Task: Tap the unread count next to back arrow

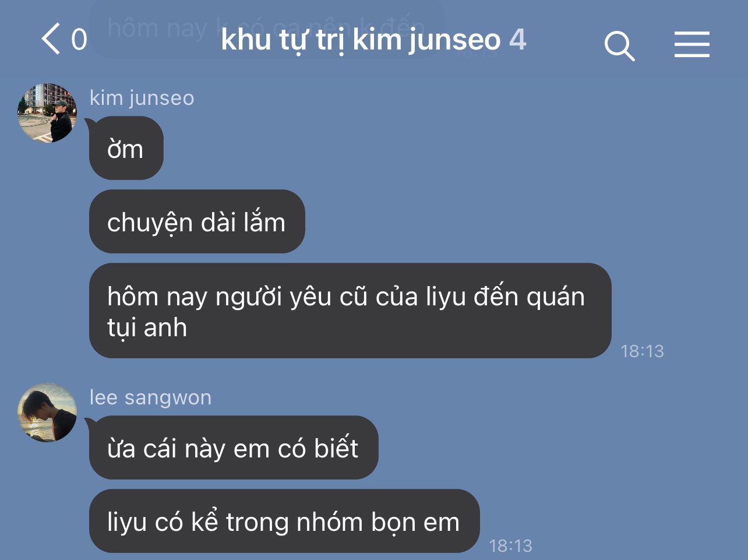Action: click(x=79, y=40)
